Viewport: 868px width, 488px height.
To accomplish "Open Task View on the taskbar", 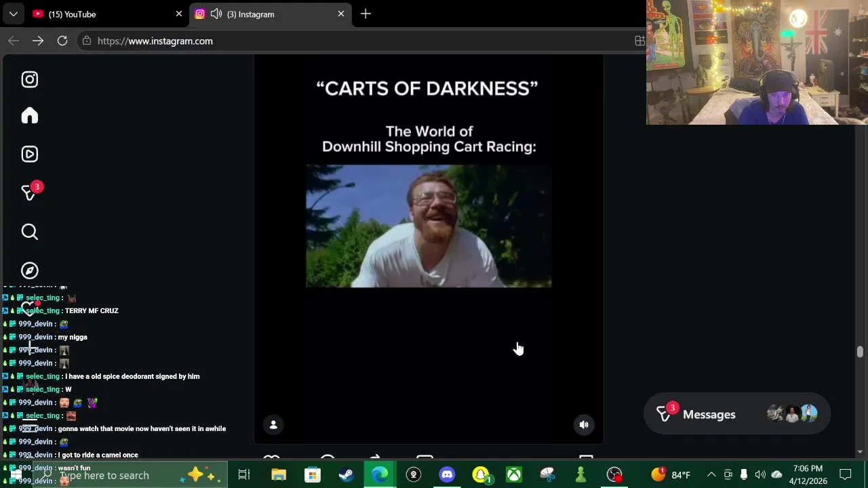I will [244, 474].
